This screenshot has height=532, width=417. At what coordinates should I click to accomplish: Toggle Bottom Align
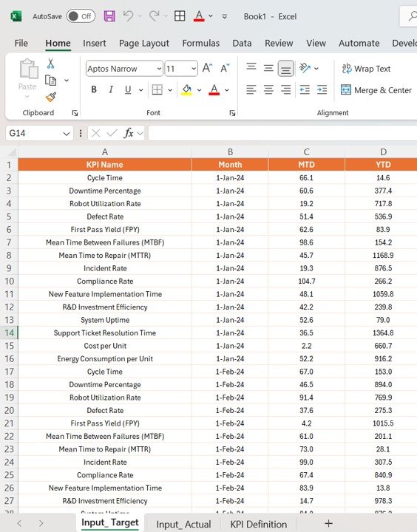[x=286, y=69]
